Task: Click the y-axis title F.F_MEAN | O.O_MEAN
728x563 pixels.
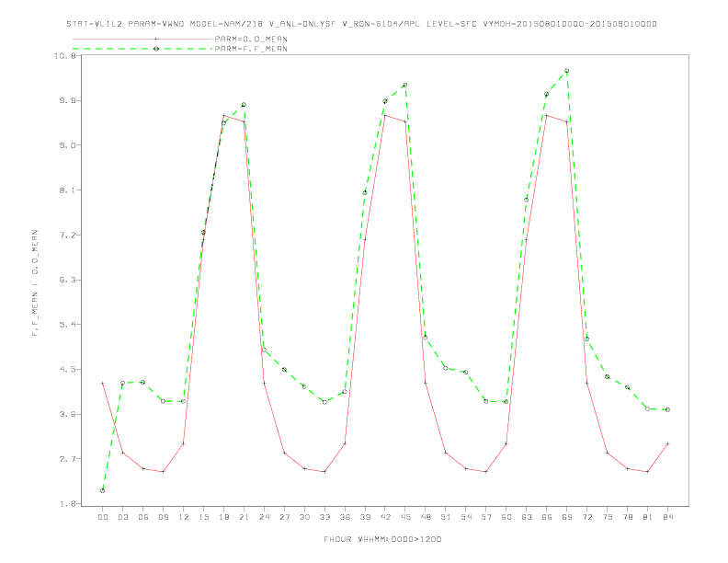Action: click(35, 283)
